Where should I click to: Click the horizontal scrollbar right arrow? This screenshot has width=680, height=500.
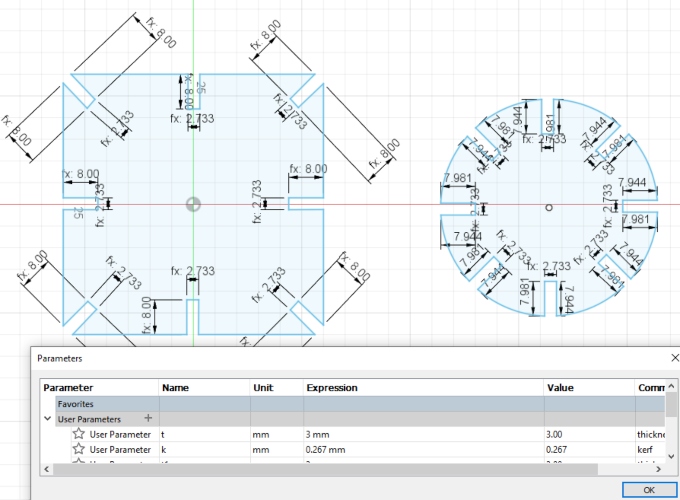[659, 469]
